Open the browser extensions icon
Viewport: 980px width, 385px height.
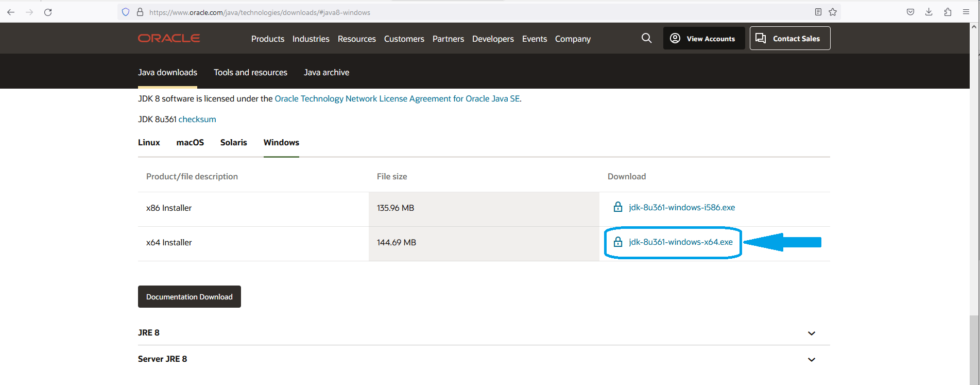[x=948, y=12]
